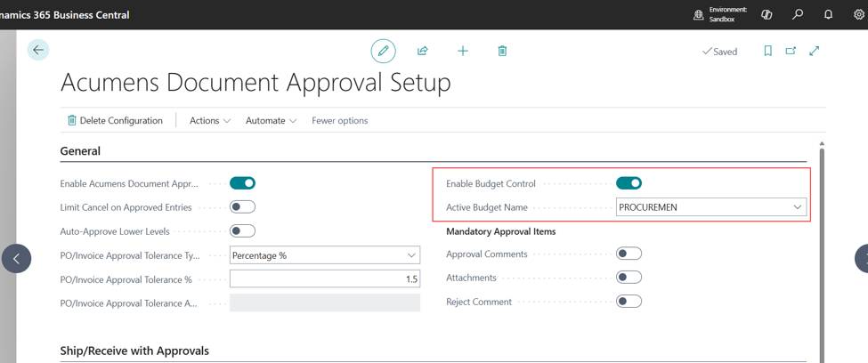Turn on Limit Cancel on Approved Entries
Viewport: 868px width, 363px height.
242,207
